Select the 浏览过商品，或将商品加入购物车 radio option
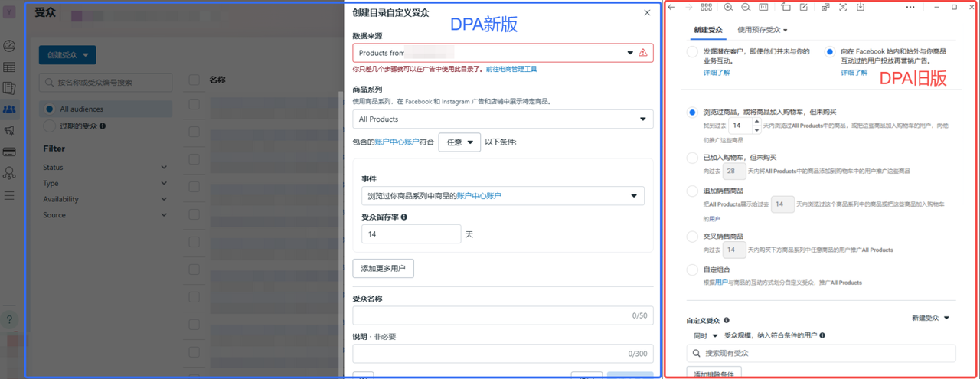Screen dimensions: 980x379 click(x=692, y=113)
